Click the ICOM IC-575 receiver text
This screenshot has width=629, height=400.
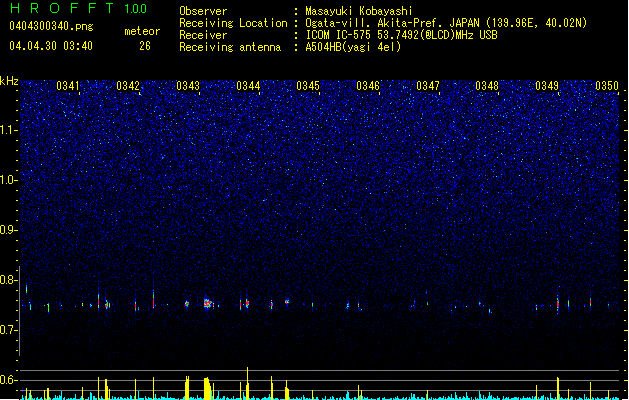(x=401, y=35)
